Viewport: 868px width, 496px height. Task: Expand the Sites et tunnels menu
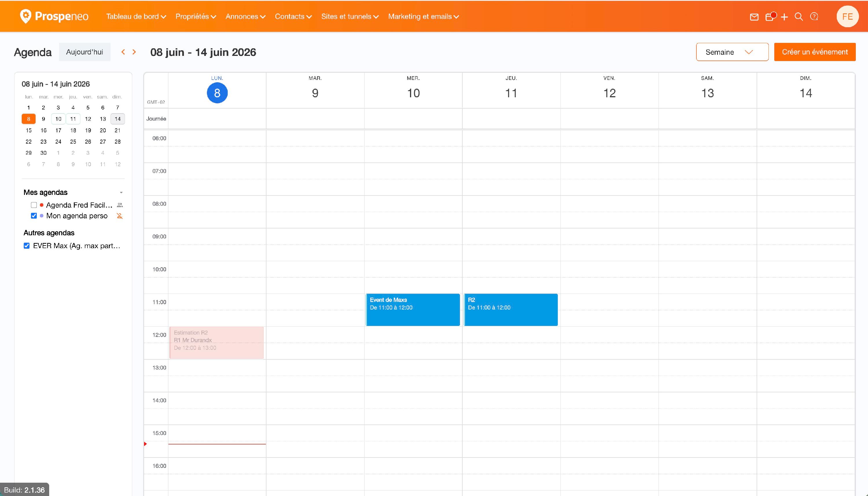pyautogui.click(x=350, y=16)
